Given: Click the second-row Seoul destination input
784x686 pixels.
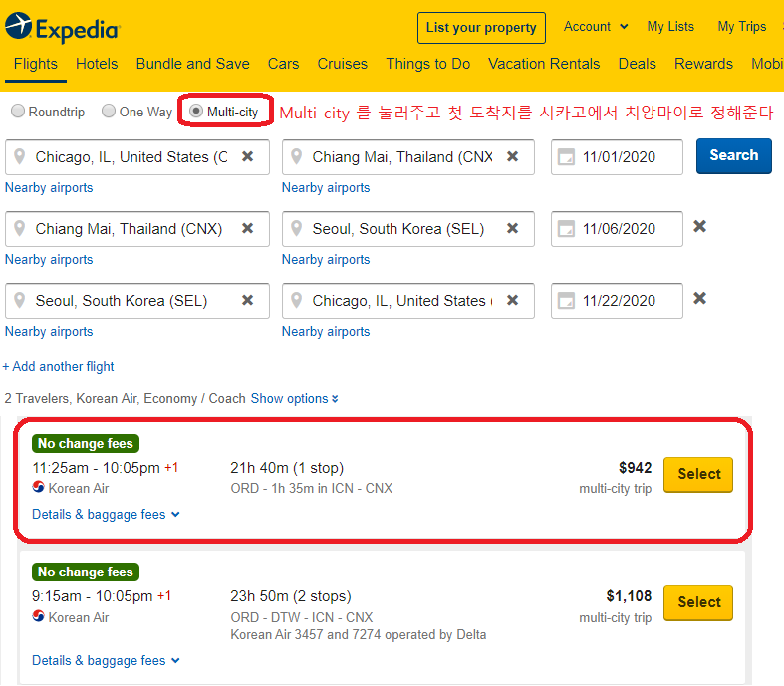Looking at the screenshot, I should [408, 229].
